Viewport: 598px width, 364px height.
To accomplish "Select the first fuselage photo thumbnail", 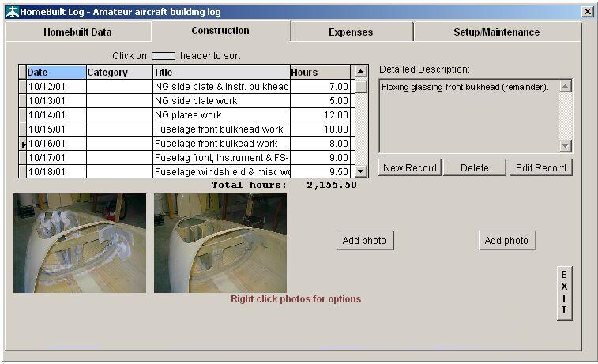I will (80, 243).
